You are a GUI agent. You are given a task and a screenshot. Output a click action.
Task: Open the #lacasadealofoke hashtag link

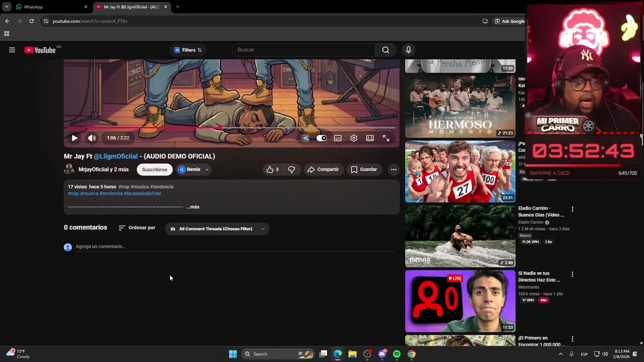[x=142, y=194]
